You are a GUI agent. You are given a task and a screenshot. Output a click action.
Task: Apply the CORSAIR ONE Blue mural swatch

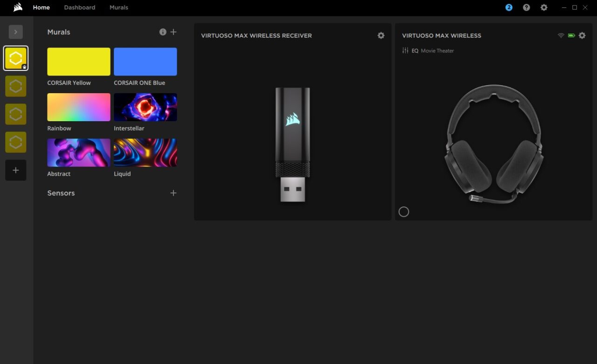click(146, 62)
